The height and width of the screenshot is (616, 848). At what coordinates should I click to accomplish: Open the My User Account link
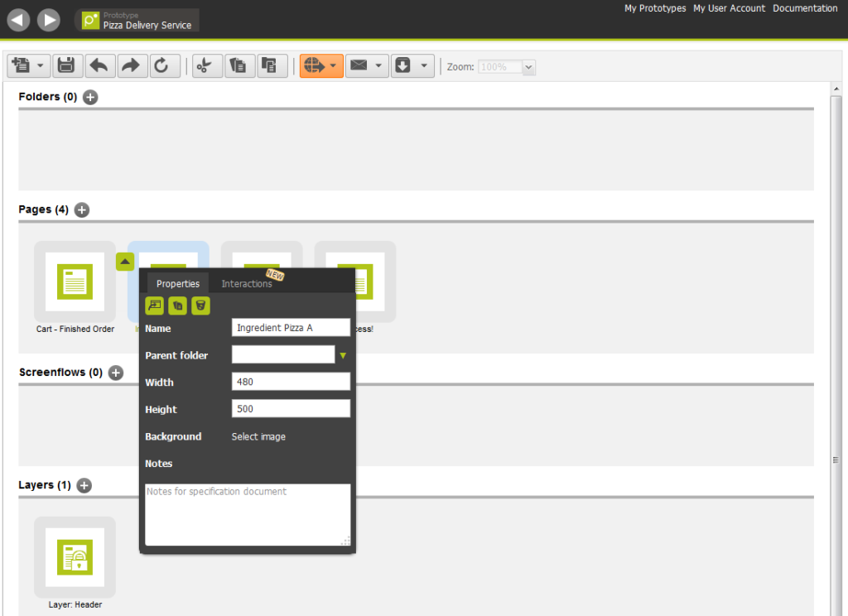tap(729, 8)
